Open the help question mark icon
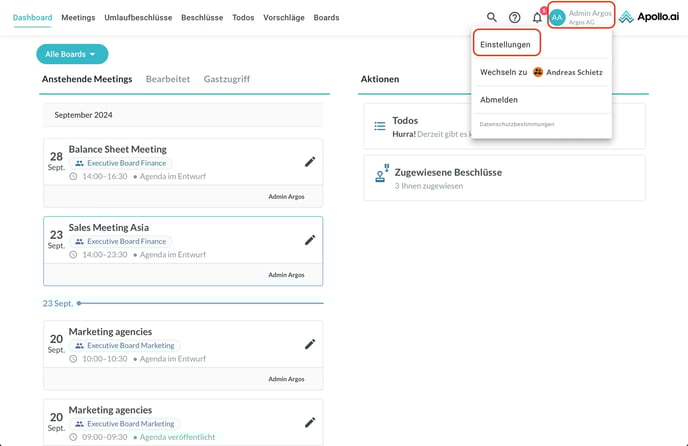 (514, 17)
